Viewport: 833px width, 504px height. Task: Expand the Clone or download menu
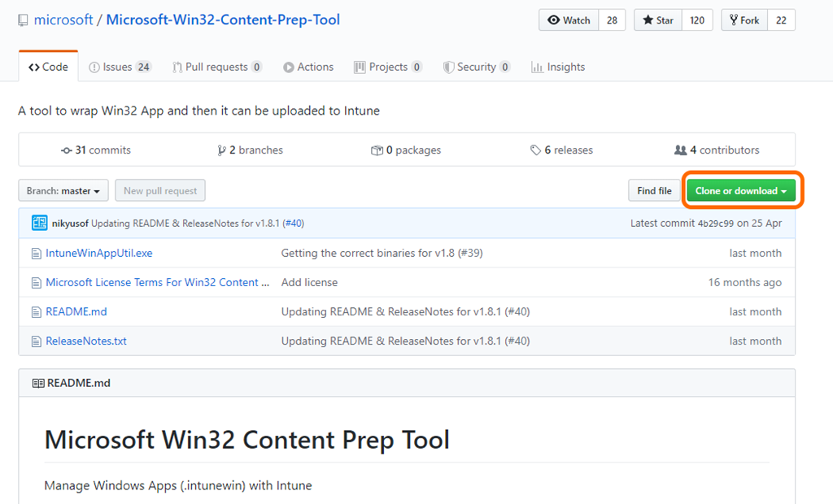click(741, 191)
